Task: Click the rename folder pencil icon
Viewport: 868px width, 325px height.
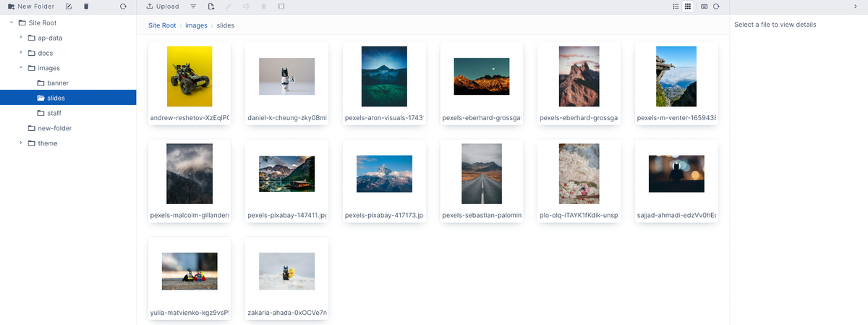Action: pos(69,7)
